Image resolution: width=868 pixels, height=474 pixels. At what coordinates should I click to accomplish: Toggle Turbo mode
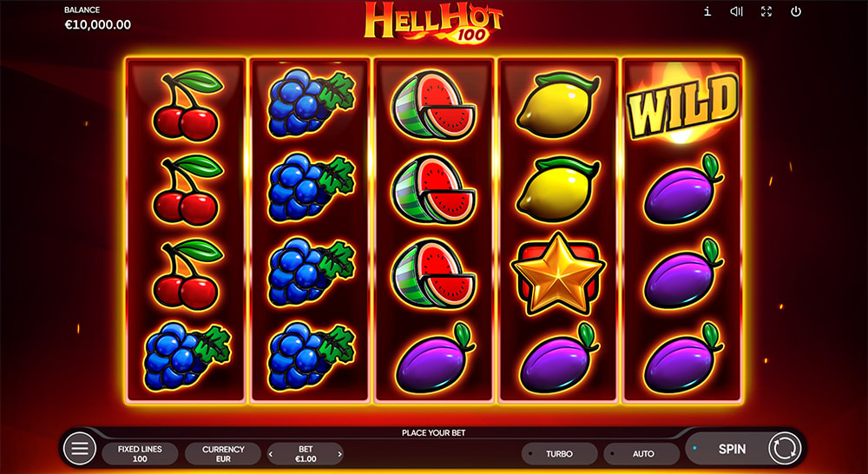(x=559, y=453)
